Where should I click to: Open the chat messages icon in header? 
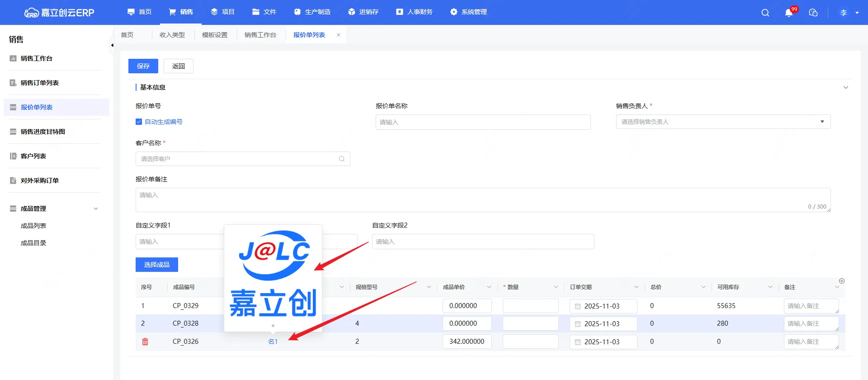pyautogui.click(x=813, y=13)
